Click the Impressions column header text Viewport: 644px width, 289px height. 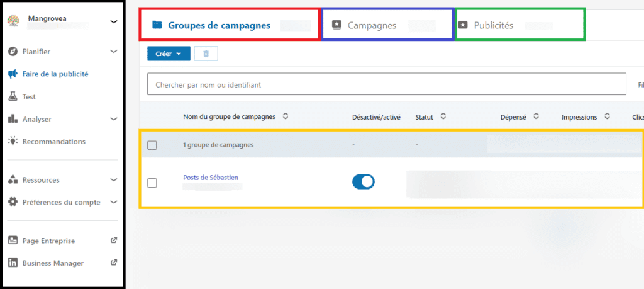(x=579, y=117)
